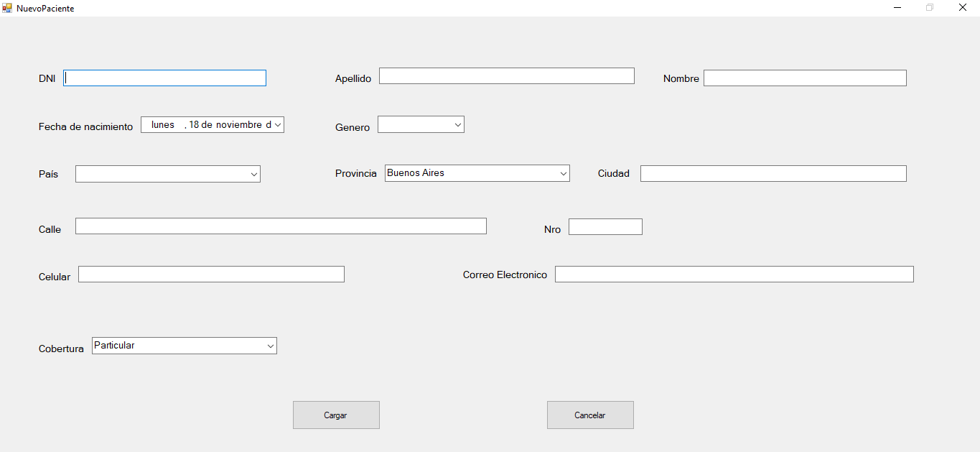
Task: Click the Correo Electronico field
Action: pyautogui.click(x=734, y=274)
